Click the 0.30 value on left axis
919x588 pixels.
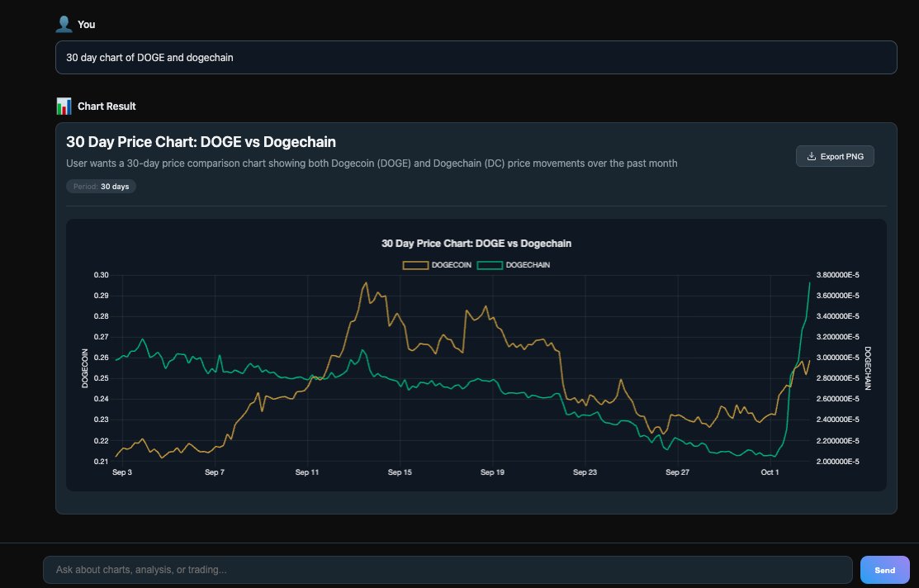[101, 275]
